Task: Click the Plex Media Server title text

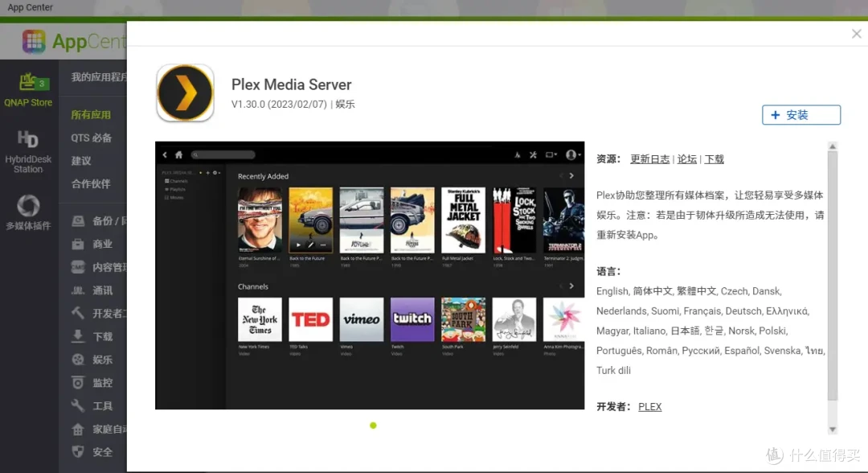Action: point(291,84)
